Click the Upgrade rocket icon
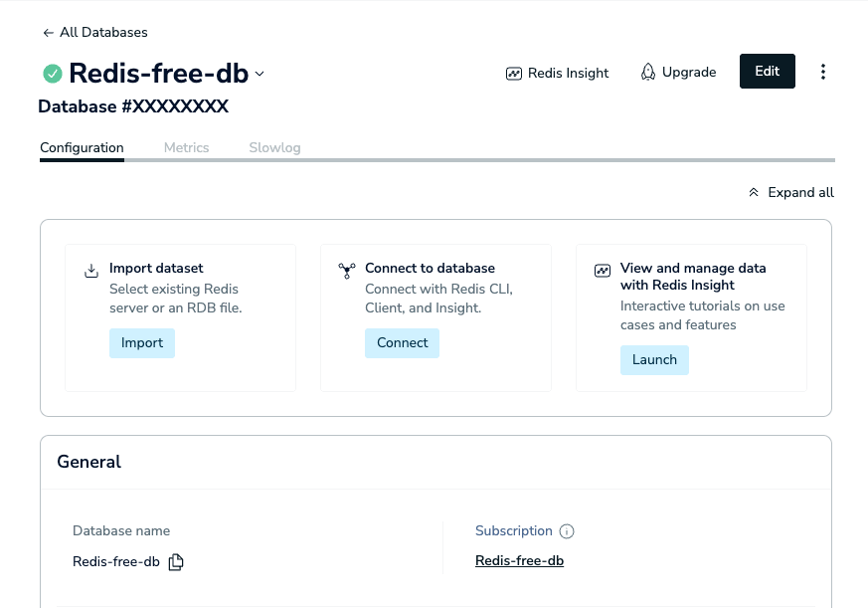The image size is (868, 608). click(647, 72)
